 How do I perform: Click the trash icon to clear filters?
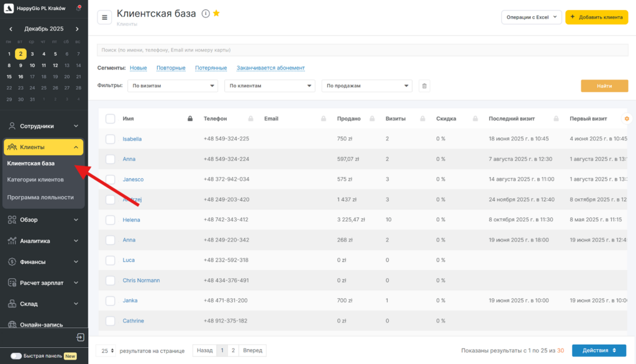point(425,86)
